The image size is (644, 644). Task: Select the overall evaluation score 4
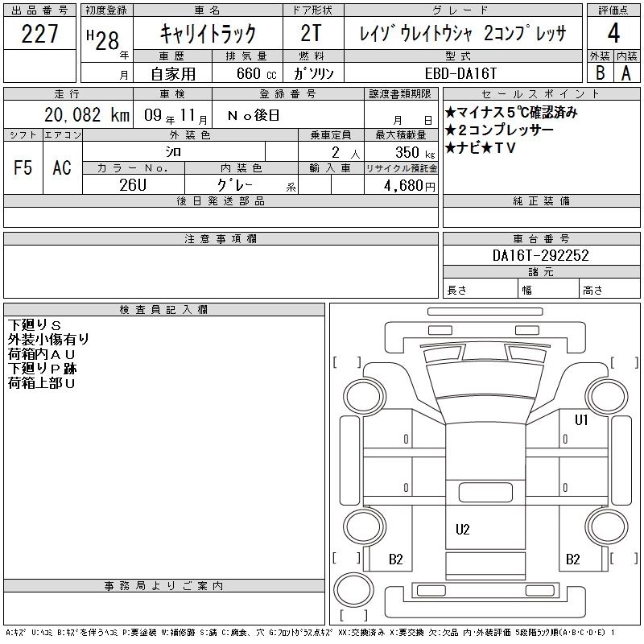(613, 33)
